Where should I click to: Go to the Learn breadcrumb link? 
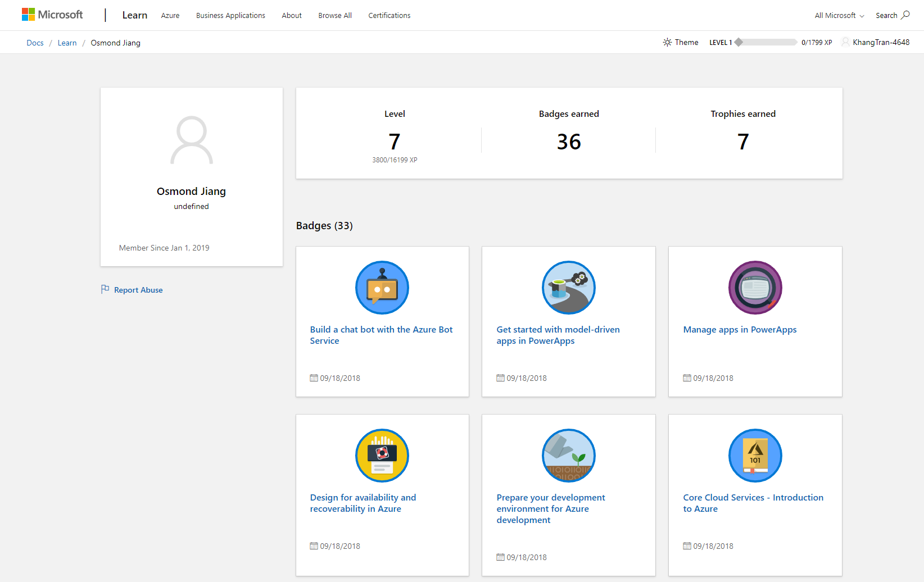pos(67,43)
